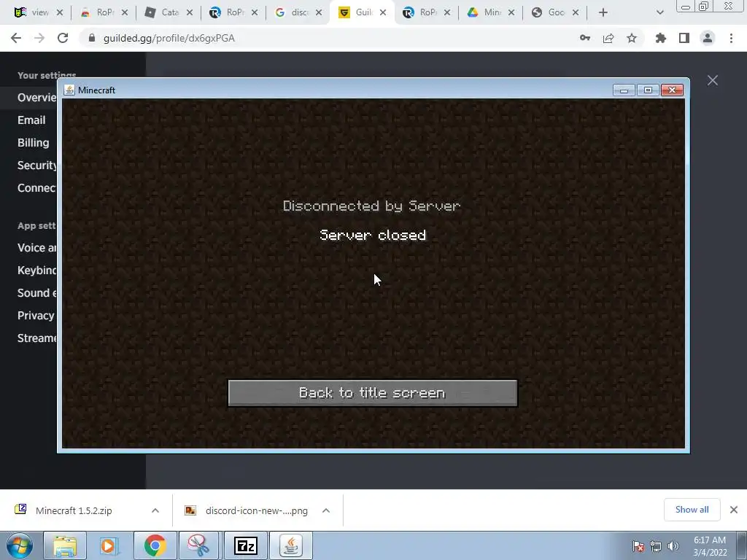Open the Chrome three-dot menu

tap(731, 38)
